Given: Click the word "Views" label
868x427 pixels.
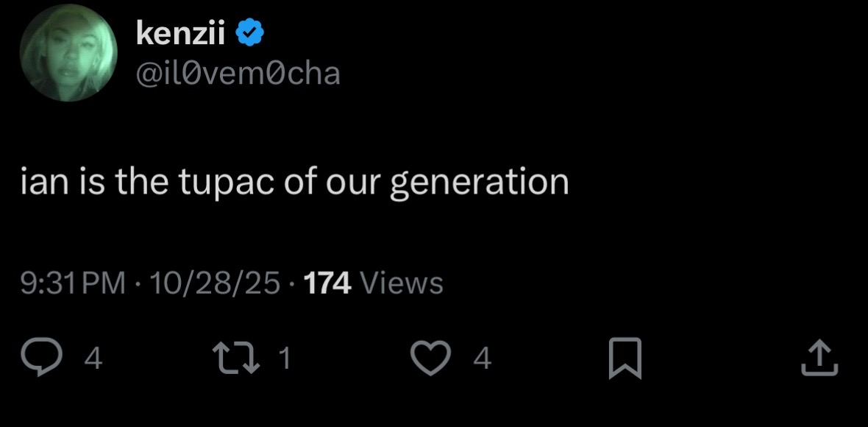Looking at the screenshot, I should 402,283.
